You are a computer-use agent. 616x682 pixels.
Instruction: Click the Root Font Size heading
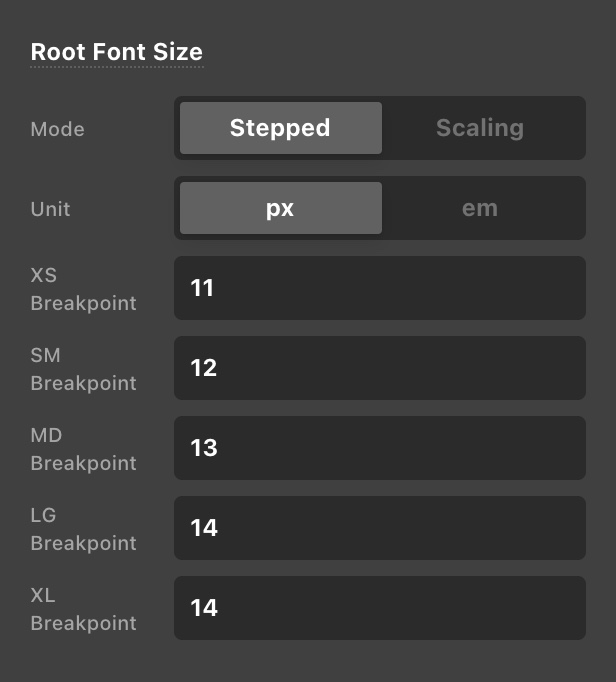(117, 52)
